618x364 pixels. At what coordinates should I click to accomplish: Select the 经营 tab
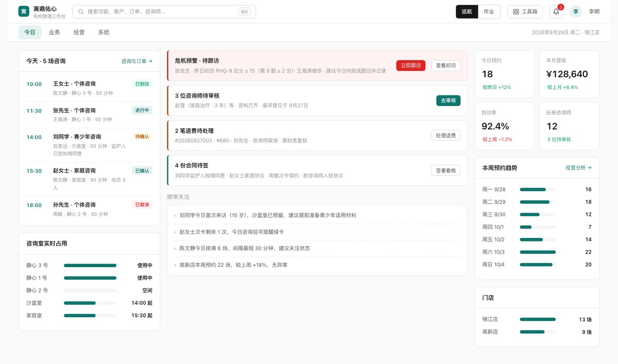(x=79, y=32)
